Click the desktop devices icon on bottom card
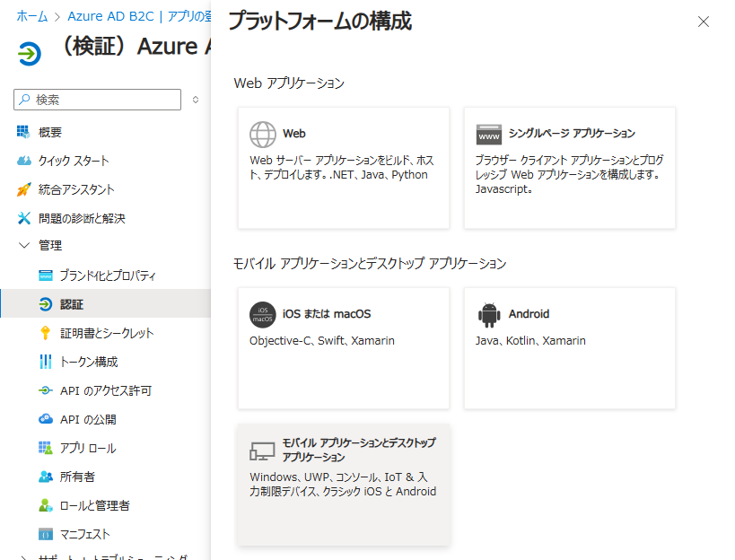Image resolution: width=735 pixels, height=560 pixels. [262, 451]
